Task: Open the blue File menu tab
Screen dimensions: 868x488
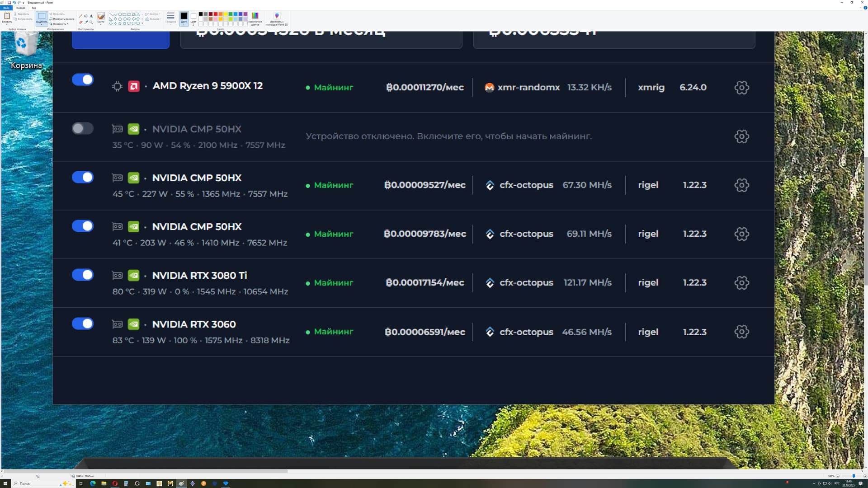Action: [6, 8]
